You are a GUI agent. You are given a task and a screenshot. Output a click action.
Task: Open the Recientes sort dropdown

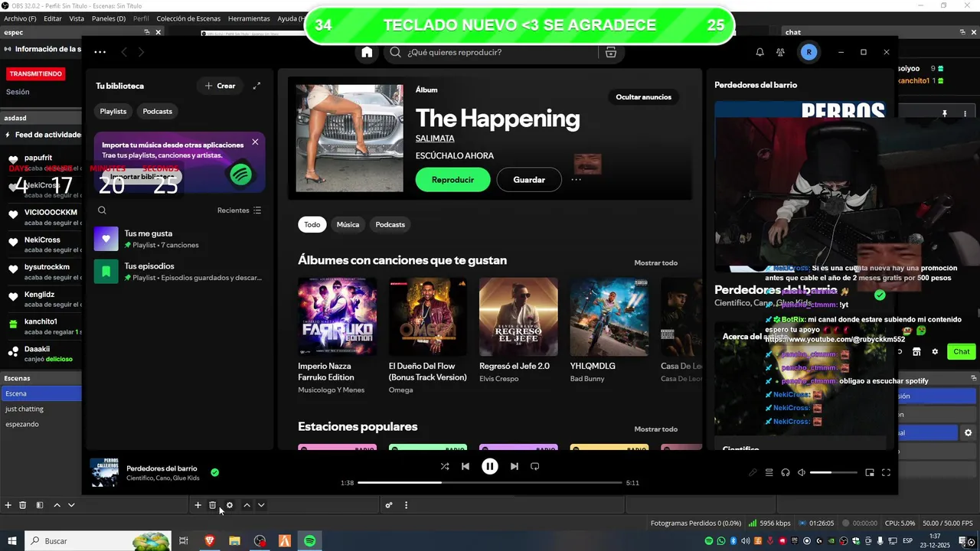239,210
